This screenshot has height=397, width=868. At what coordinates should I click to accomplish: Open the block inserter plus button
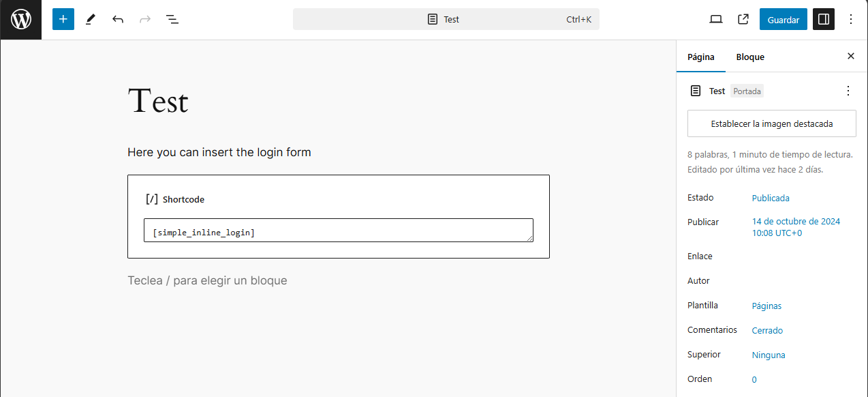(x=63, y=19)
